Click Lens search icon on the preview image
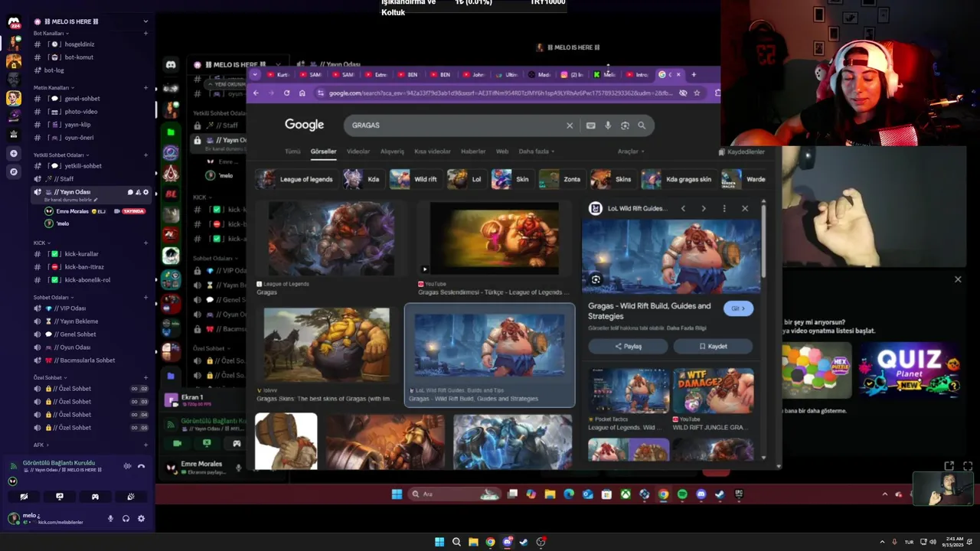This screenshot has height=551, width=980. coord(596,279)
